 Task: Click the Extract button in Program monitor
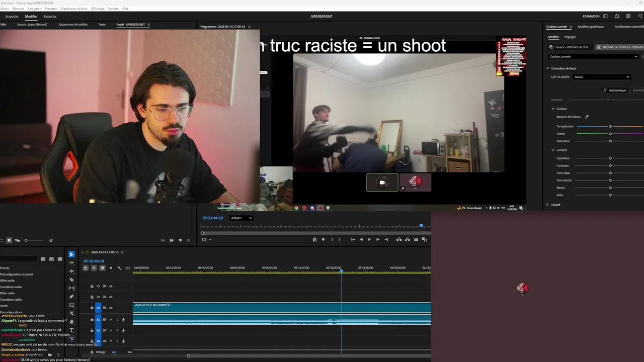pyautogui.click(x=407, y=239)
